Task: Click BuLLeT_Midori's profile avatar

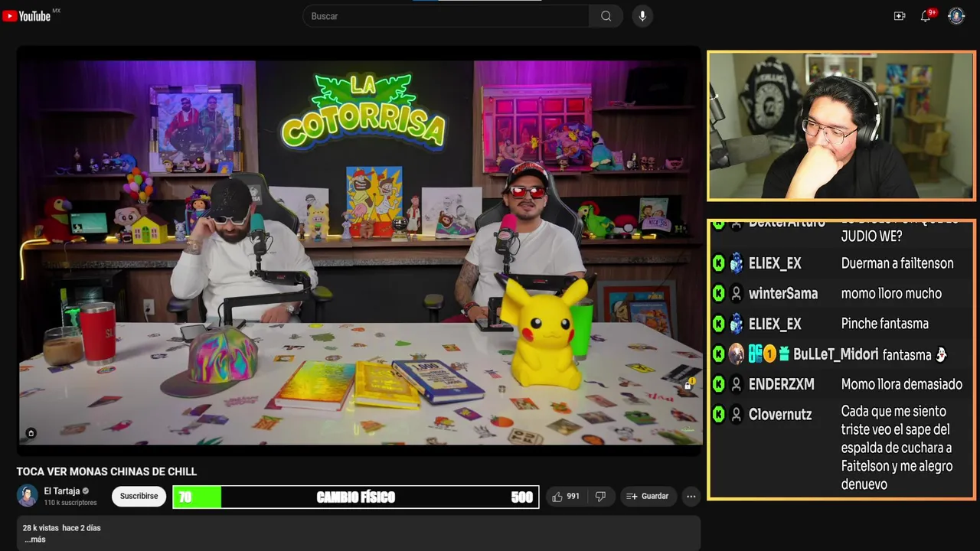Action: [x=736, y=354]
